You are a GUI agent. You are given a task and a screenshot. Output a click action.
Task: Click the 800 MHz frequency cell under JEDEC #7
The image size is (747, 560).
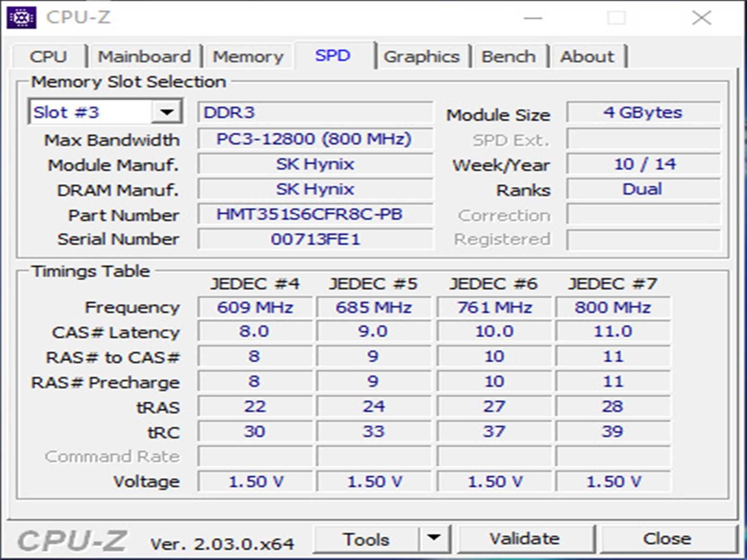click(x=613, y=307)
